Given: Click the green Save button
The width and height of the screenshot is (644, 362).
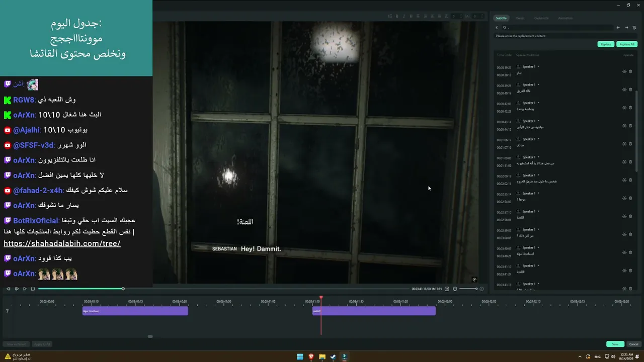Looking at the screenshot, I should click(615, 344).
